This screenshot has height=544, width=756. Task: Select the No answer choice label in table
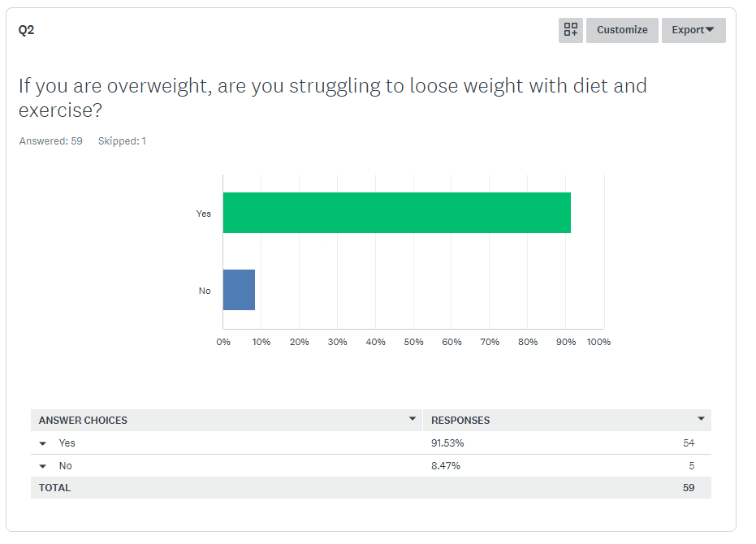tap(66, 466)
